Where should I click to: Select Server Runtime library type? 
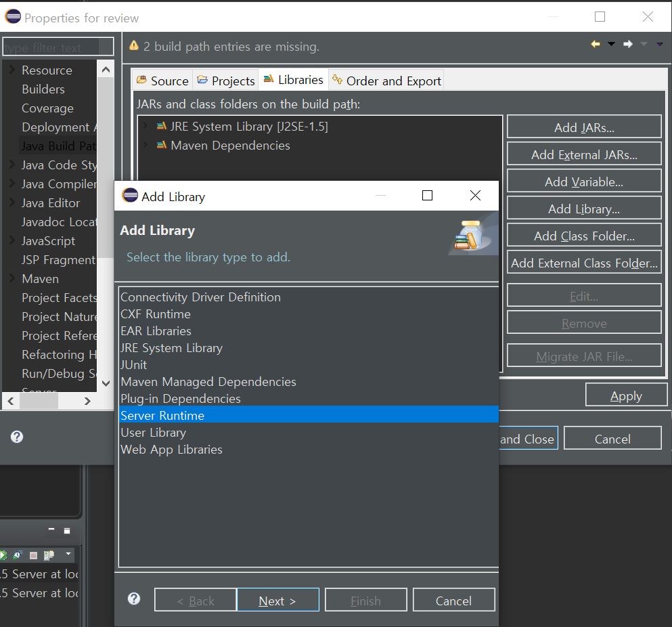(309, 415)
